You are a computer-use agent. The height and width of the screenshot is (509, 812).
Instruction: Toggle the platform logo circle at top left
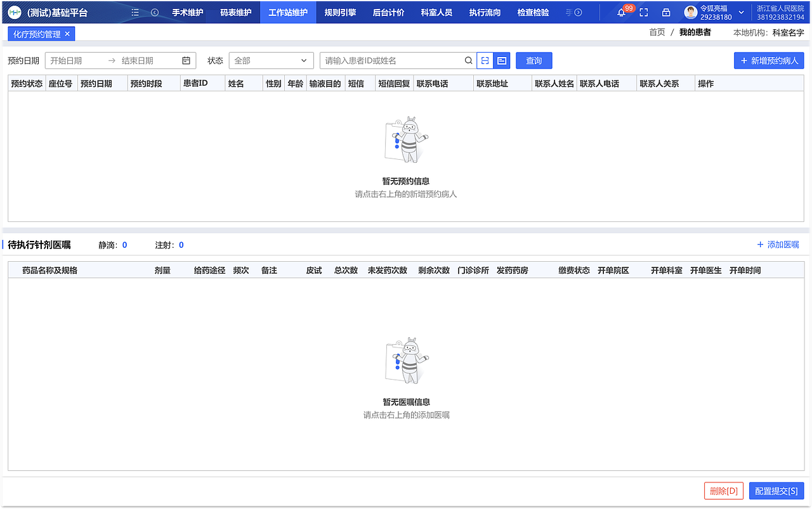click(x=14, y=12)
